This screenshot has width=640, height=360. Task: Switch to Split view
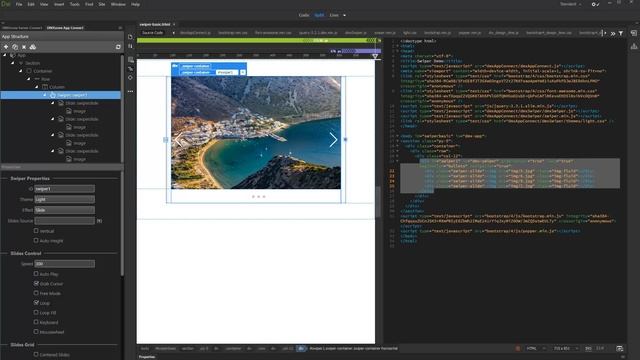[319, 15]
